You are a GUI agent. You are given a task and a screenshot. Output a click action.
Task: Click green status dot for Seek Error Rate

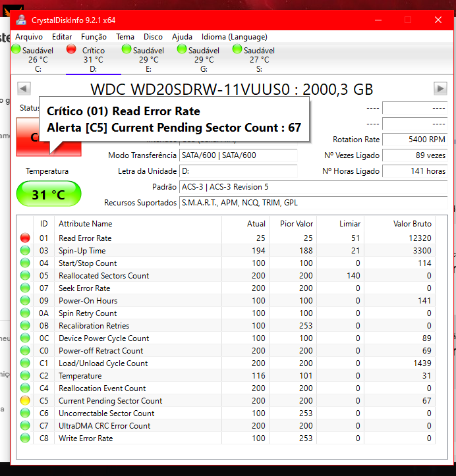(x=25, y=288)
